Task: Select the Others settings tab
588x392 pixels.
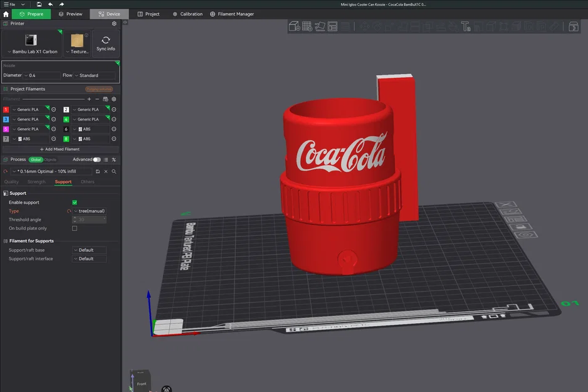Action: [x=87, y=182]
